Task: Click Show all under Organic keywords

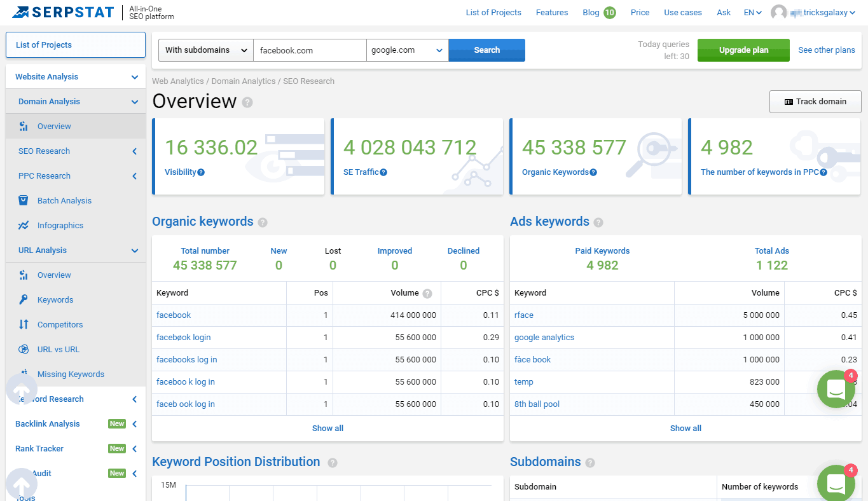Action: (327, 428)
